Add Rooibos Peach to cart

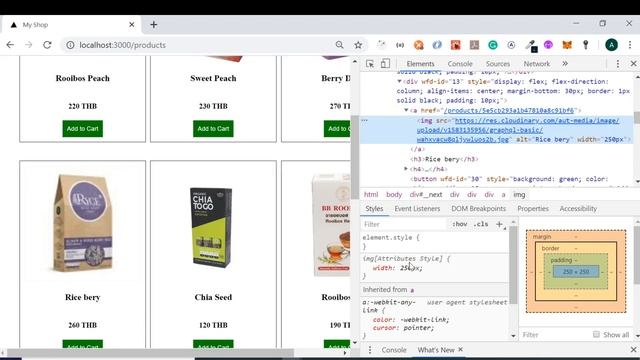point(82,129)
